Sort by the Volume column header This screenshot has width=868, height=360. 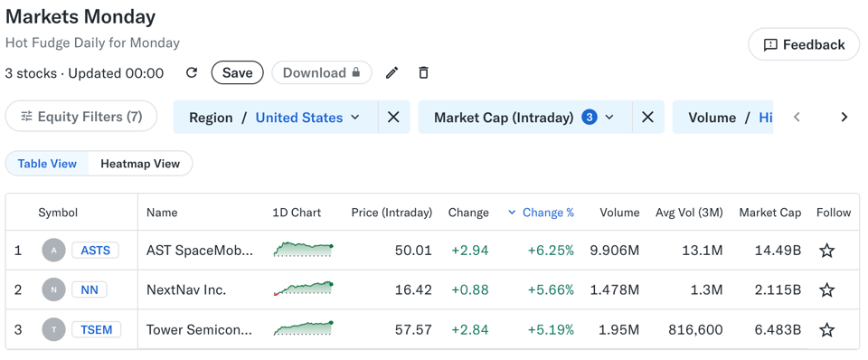[x=618, y=213]
